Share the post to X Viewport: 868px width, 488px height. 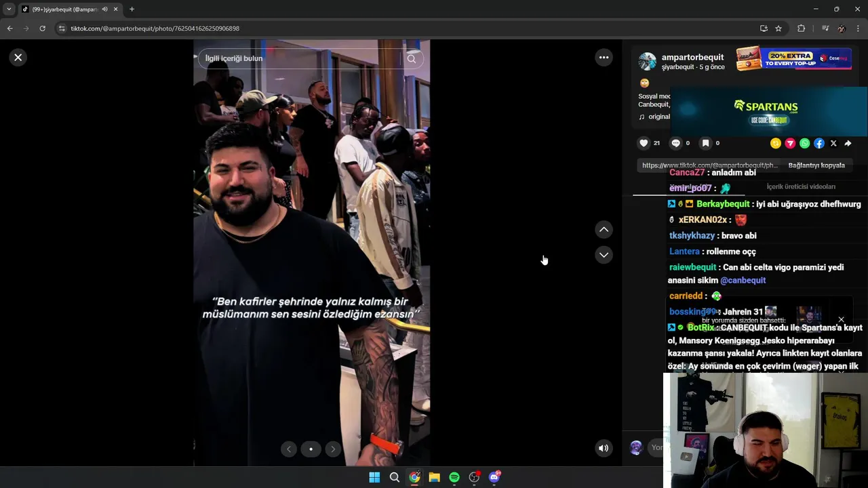tap(833, 143)
